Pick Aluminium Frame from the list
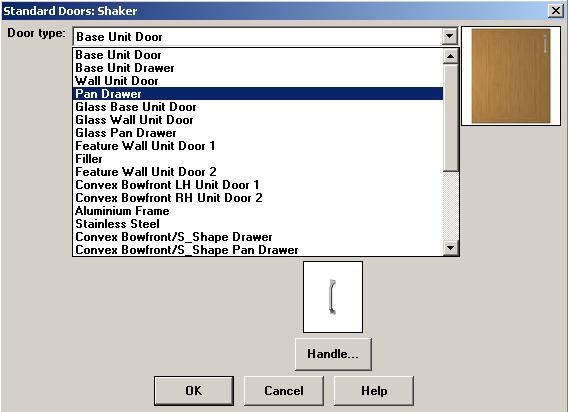568x412 pixels. [x=258, y=211]
